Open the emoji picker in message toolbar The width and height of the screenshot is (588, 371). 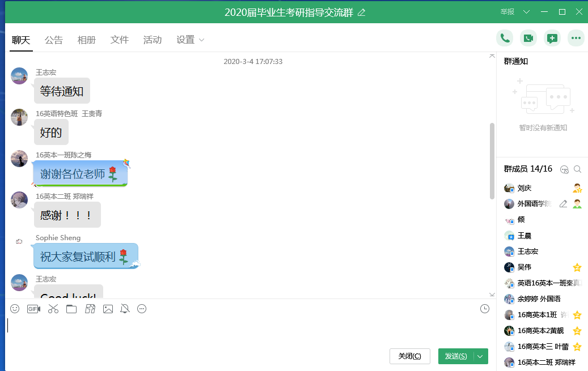point(15,309)
